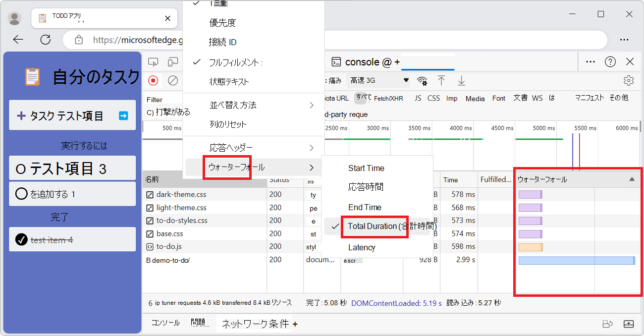Click the DOMContentLoaded: 5.19 s link
This screenshot has width=644, height=336.
pyautogui.click(x=396, y=303)
